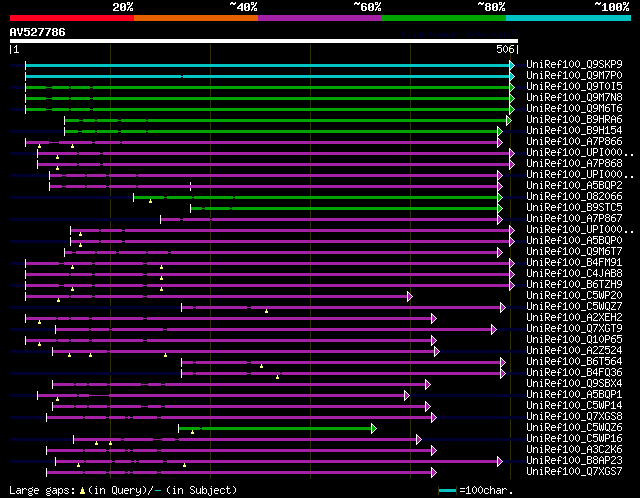
Task: Click the magenta arrowhead ending the C5WP20 alignment
Action: pos(409,296)
